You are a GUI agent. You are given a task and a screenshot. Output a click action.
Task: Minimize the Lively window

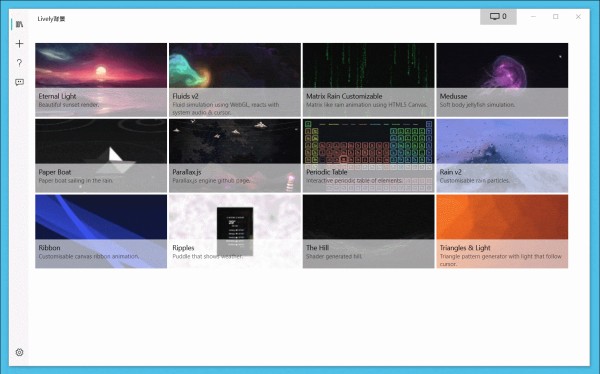pyautogui.click(x=533, y=16)
